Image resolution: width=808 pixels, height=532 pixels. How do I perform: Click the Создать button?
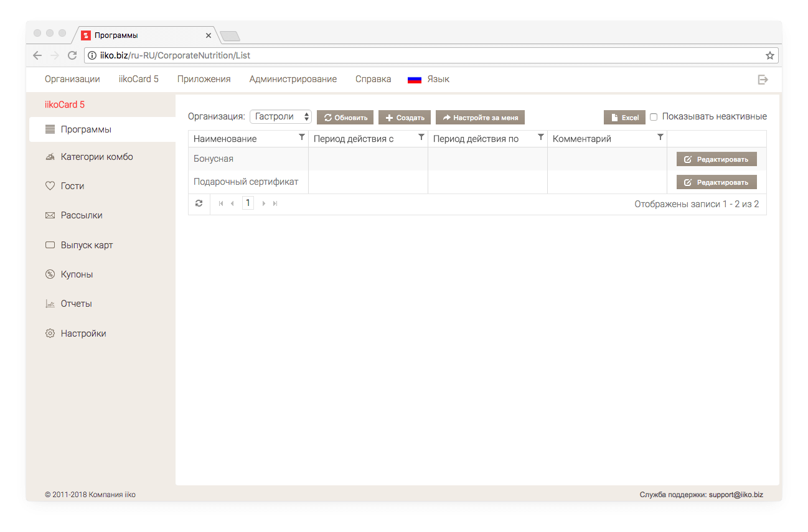click(x=405, y=117)
